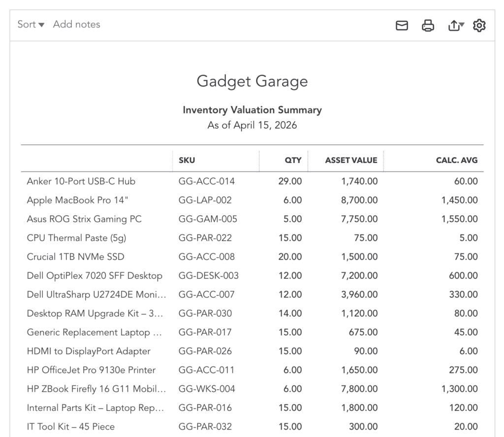The width and height of the screenshot is (504, 437).
Task: Email the report using the envelope icon
Action: click(402, 26)
